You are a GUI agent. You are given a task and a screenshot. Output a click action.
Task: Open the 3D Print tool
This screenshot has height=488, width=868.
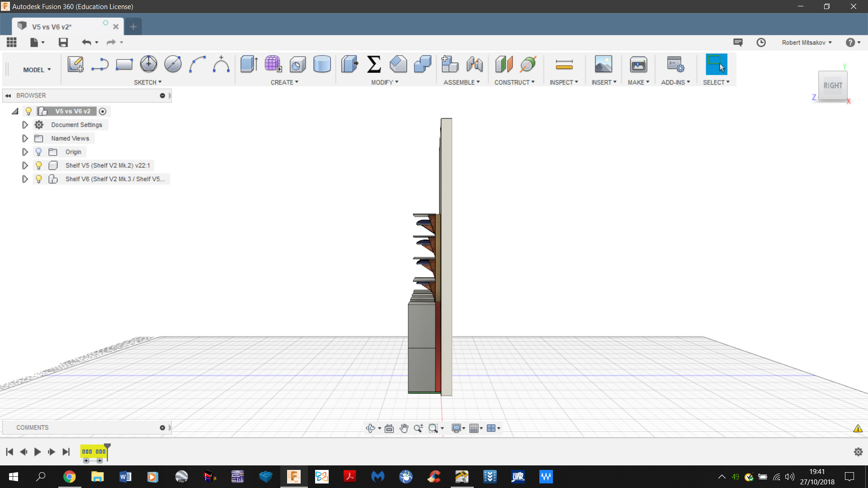tap(638, 64)
